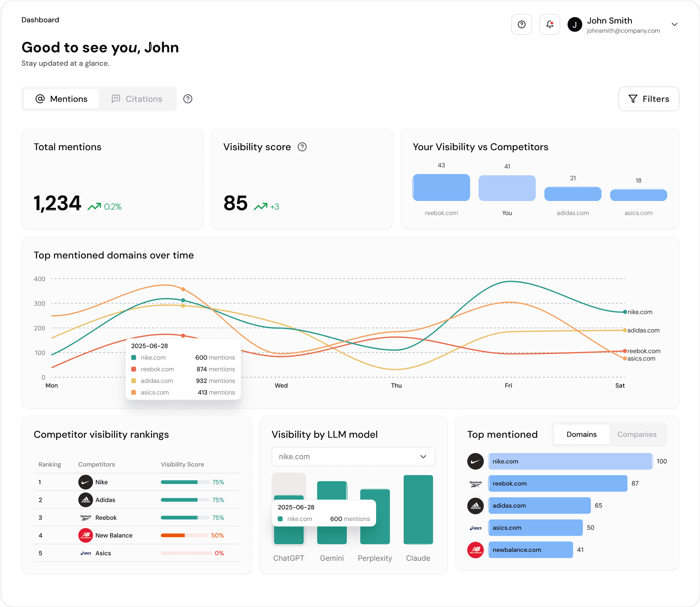Click the green trend arrow beside 1,234

coord(94,206)
